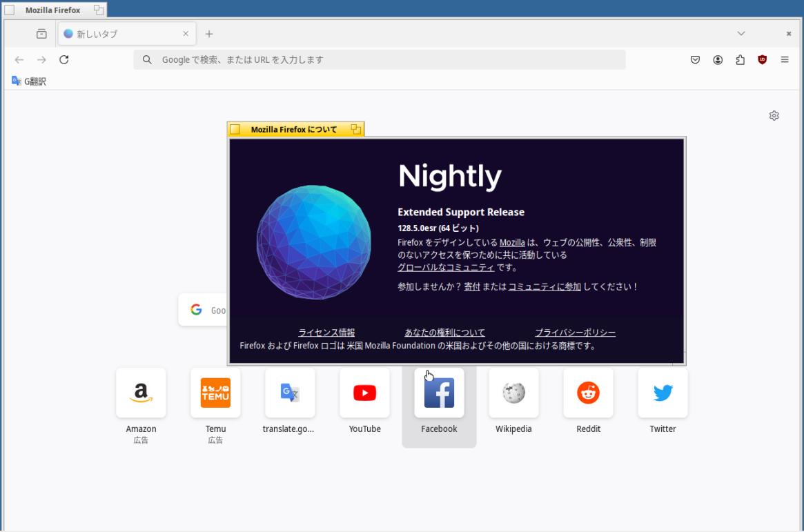
Task: Open the hamburger application menu
Action: click(x=785, y=59)
